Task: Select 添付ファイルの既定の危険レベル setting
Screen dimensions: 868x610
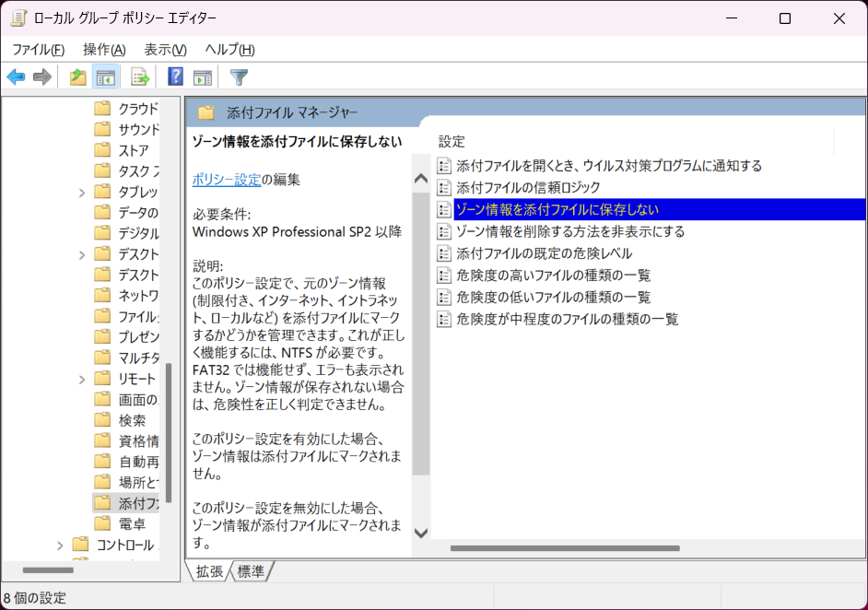Action: pos(545,253)
